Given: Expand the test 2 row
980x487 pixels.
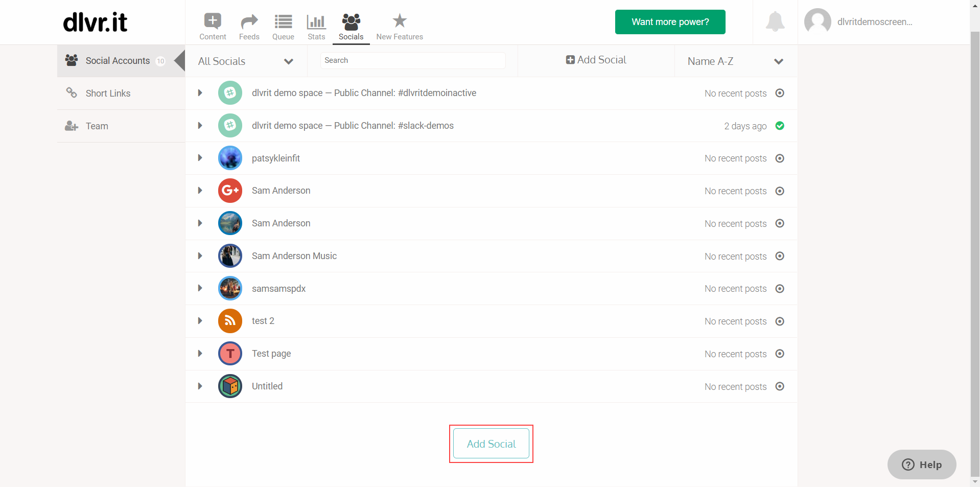Looking at the screenshot, I should coord(200,321).
